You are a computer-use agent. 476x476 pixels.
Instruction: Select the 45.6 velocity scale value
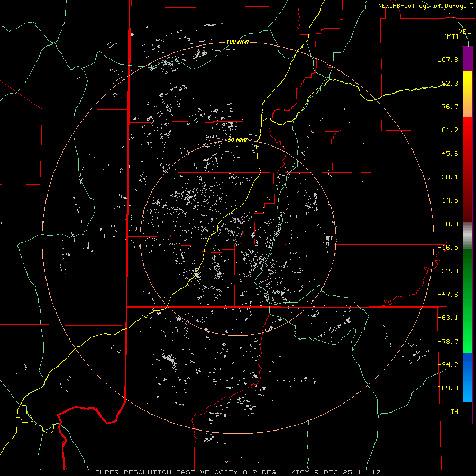pos(450,153)
